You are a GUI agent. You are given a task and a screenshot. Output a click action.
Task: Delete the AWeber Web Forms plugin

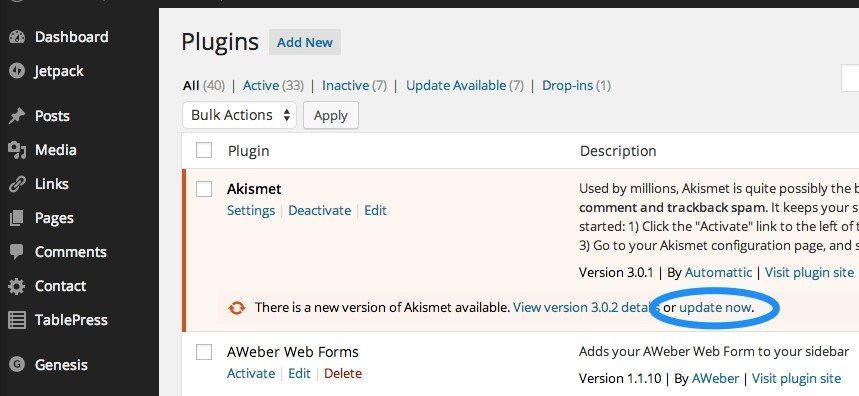(x=343, y=374)
